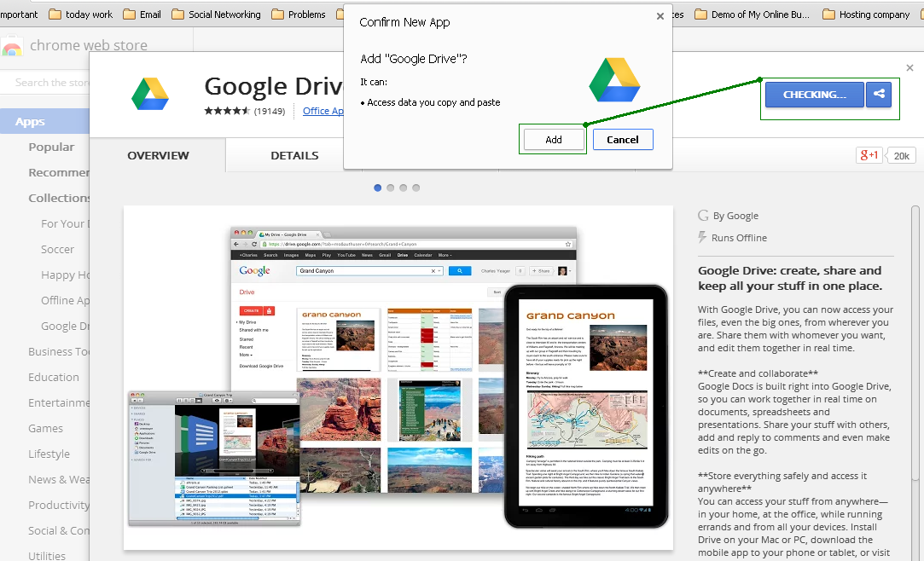Select the fourth screenshot carousel dot

[x=416, y=188]
